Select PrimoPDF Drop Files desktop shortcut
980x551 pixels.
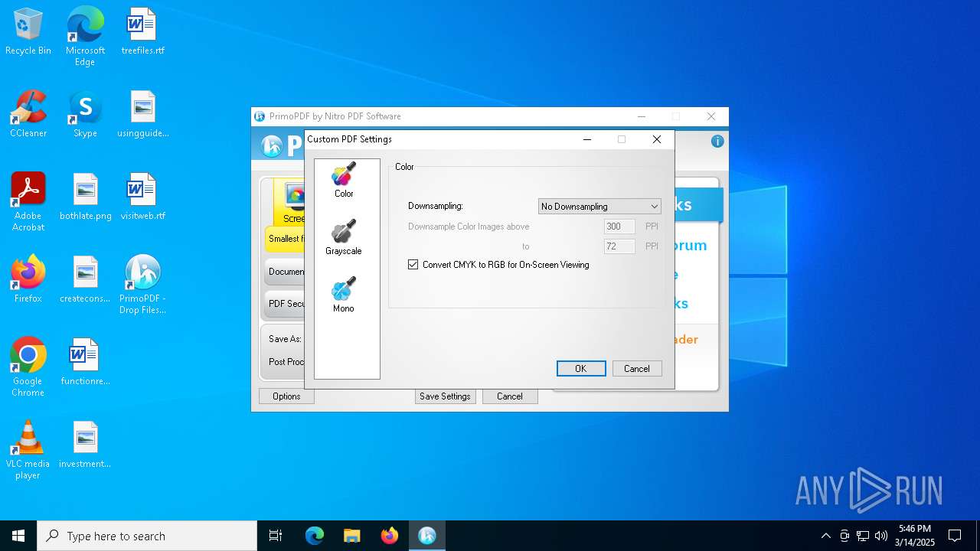142,285
